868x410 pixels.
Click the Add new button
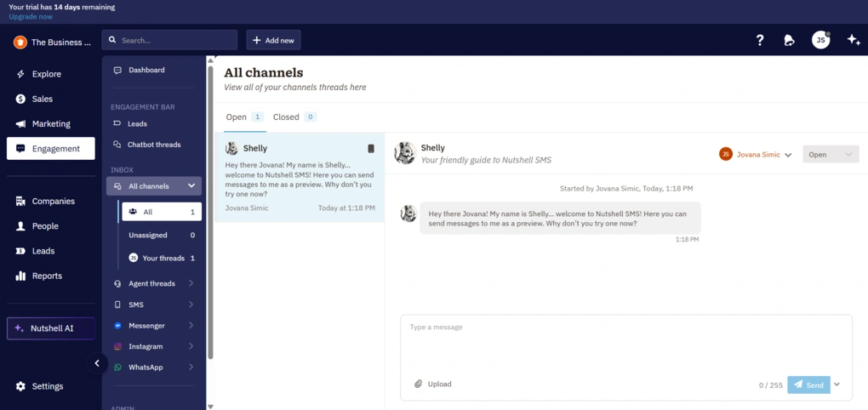coord(273,40)
